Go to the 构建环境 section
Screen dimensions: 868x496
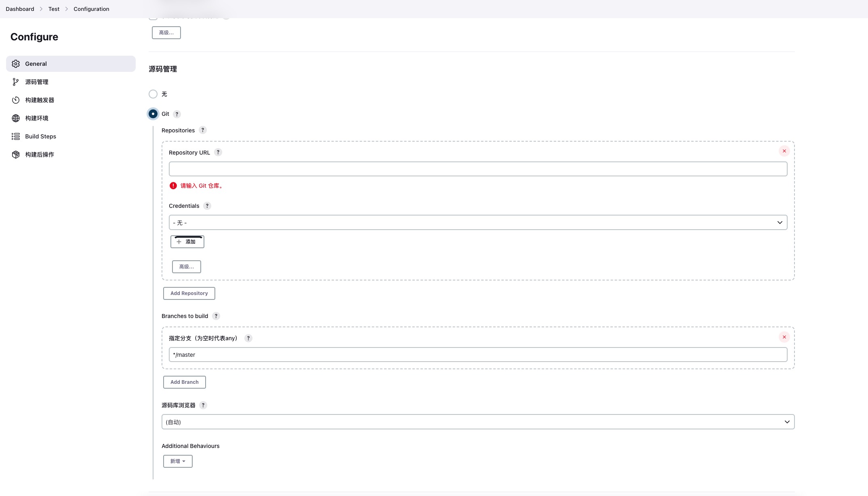(x=71, y=118)
